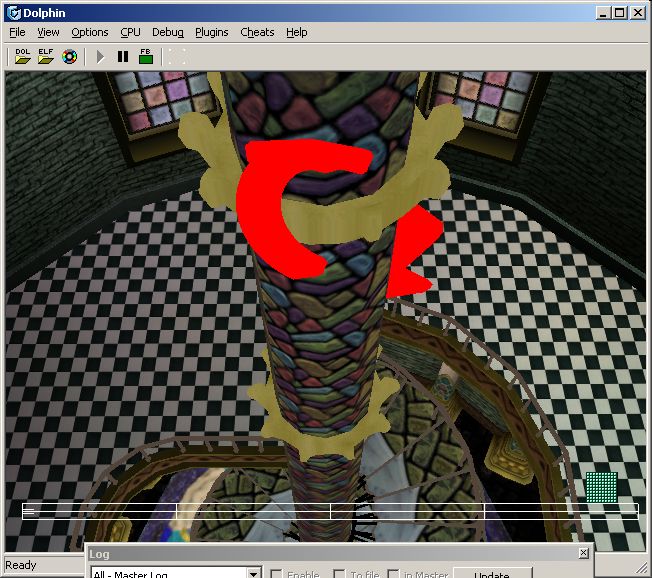Close the Log panel
Viewport: 652px width, 578px height.
point(583,553)
